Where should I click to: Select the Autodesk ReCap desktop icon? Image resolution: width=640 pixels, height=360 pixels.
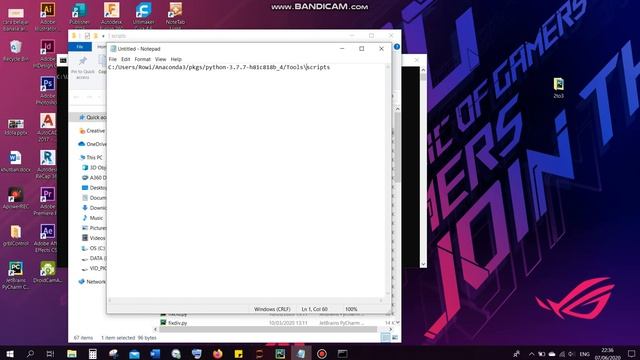[x=47, y=164]
